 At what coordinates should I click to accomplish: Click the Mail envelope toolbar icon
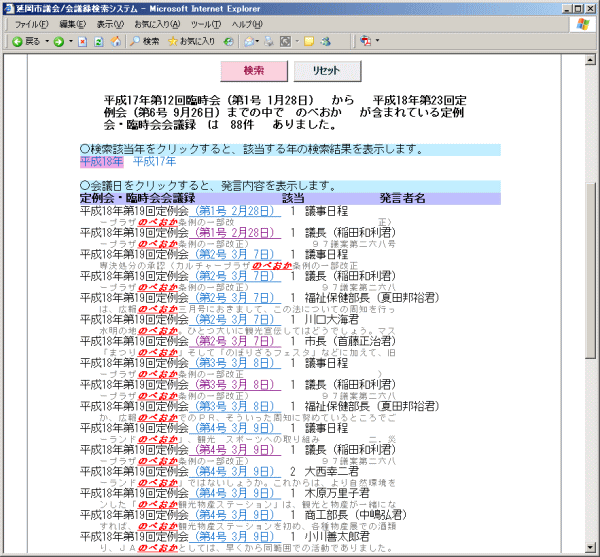click(x=249, y=41)
